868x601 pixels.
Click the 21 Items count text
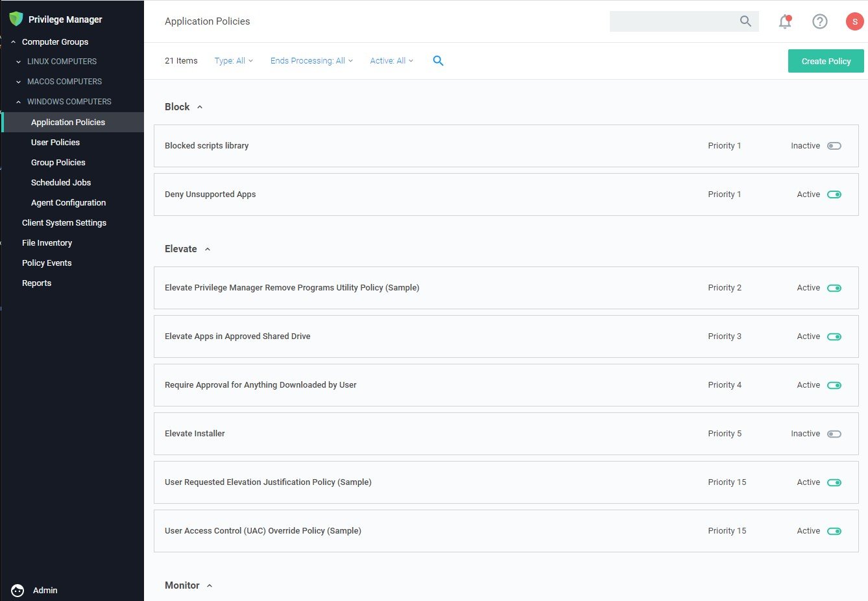[x=181, y=61]
